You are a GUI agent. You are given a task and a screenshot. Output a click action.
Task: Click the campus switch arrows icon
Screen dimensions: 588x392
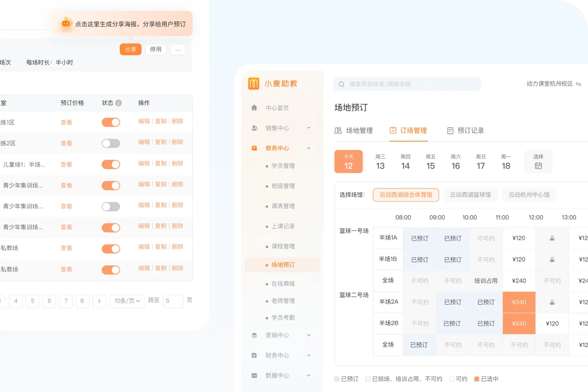click(x=578, y=84)
